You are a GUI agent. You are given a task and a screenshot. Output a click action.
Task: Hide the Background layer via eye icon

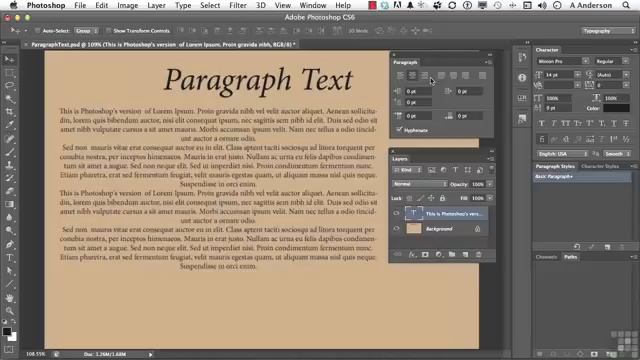[x=396, y=229]
